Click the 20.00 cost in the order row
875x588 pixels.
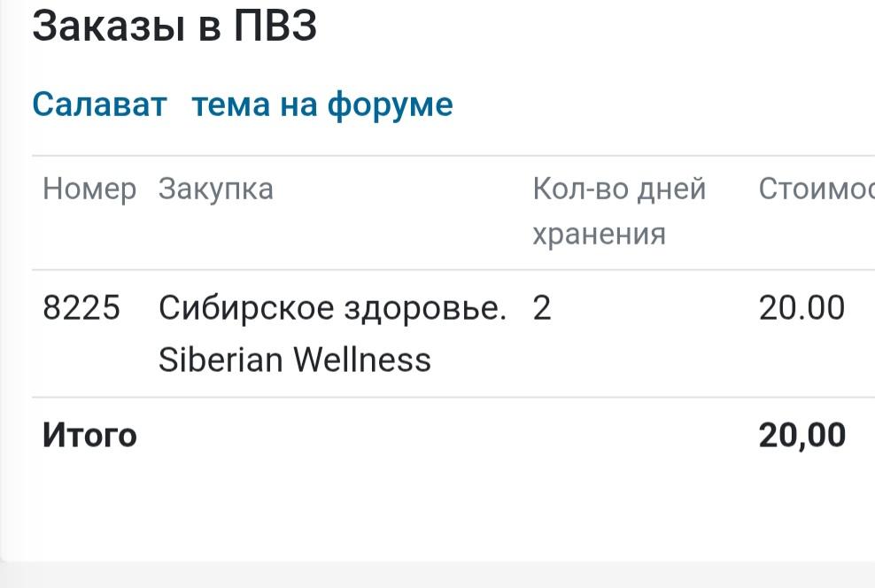tap(801, 308)
